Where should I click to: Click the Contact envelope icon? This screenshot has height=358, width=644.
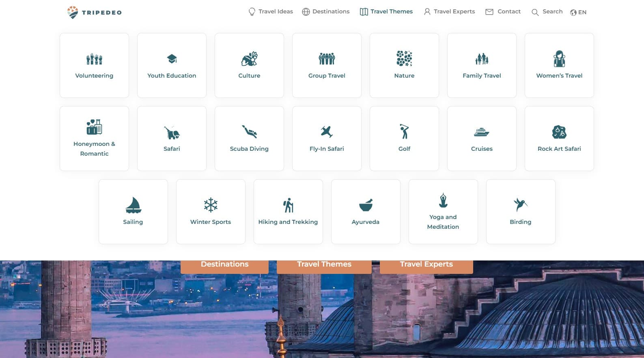pyautogui.click(x=489, y=12)
